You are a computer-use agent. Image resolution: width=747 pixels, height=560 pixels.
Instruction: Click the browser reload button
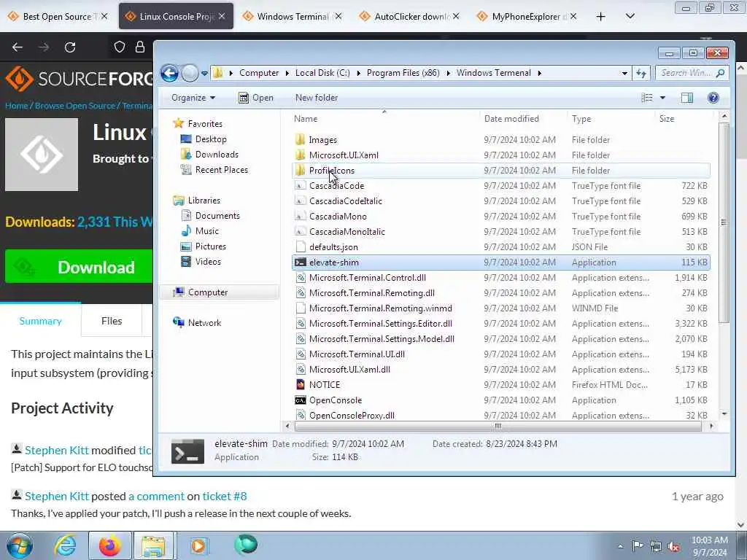[x=70, y=47]
